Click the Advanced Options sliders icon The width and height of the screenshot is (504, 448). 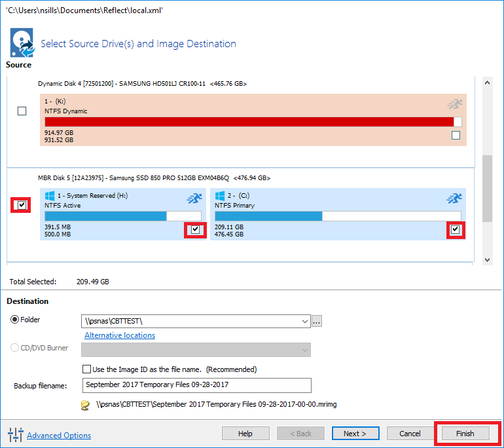14,435
